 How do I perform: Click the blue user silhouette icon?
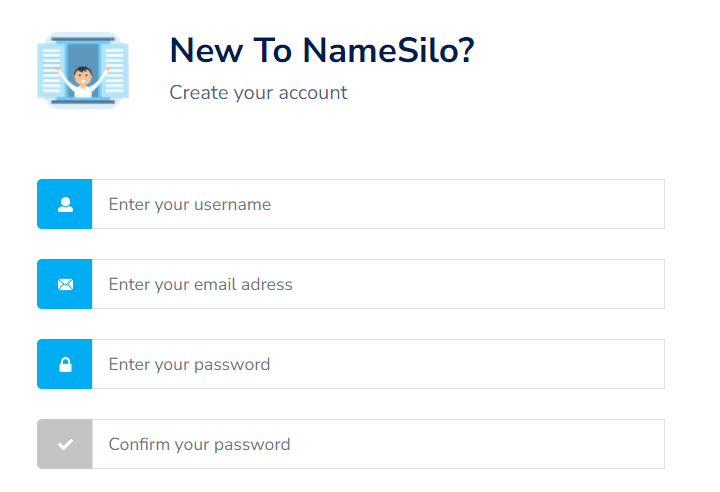(65, 204)
